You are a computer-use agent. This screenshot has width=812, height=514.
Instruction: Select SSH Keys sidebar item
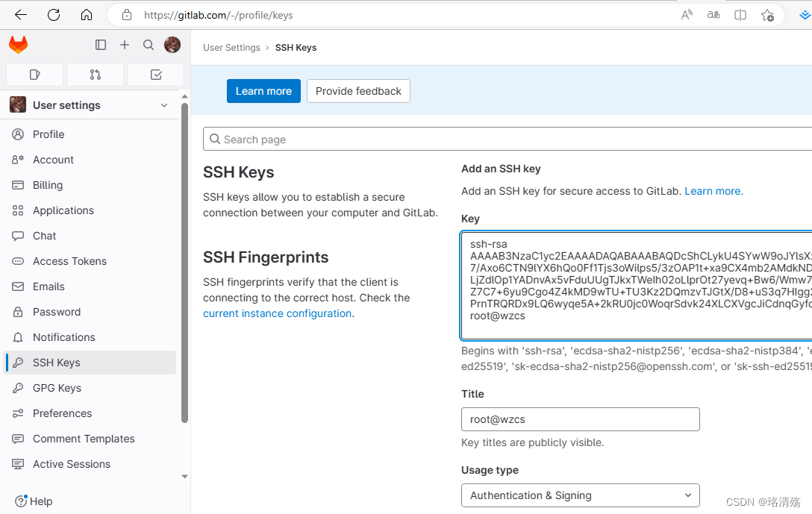tap(90, 363)
